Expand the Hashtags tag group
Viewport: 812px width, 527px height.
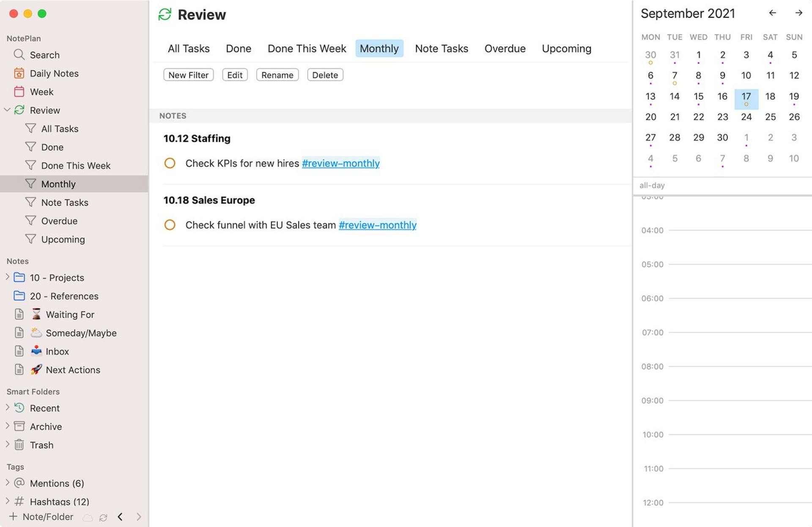[x=7, y=501]
